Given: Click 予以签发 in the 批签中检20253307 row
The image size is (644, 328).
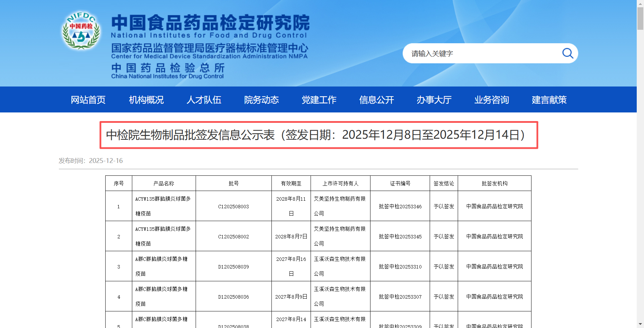Looking at the screenshot, I should pos(444,297).
